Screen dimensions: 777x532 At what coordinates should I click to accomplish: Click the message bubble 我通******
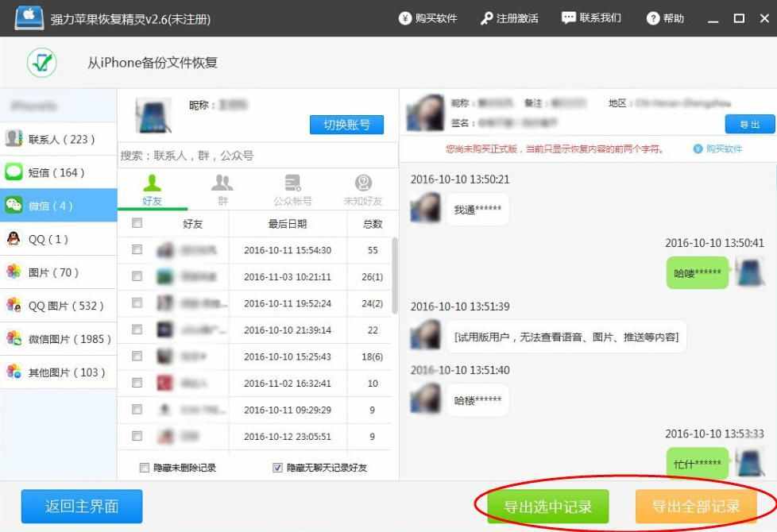(477, 210)
